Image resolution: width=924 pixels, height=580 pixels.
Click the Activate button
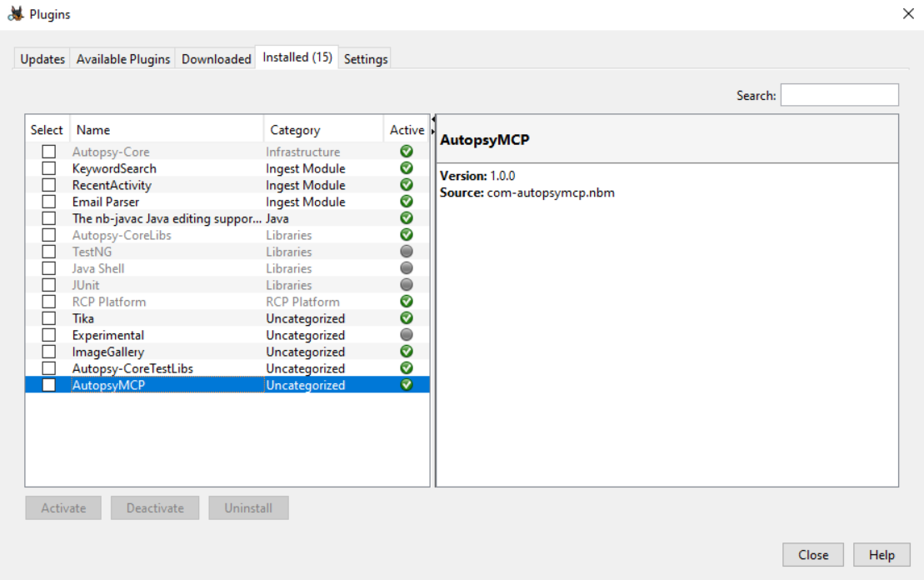tap(63, 508)
